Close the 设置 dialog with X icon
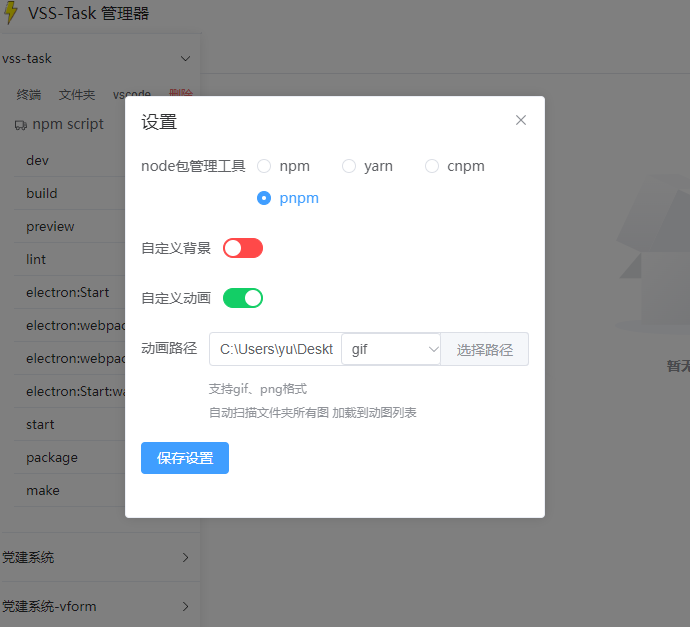 tap(521, 120)
